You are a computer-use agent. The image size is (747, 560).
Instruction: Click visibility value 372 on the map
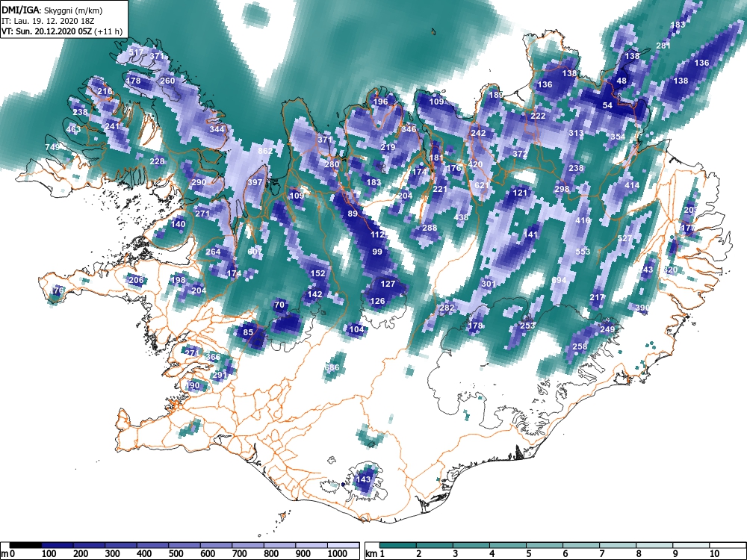(520, 155)
